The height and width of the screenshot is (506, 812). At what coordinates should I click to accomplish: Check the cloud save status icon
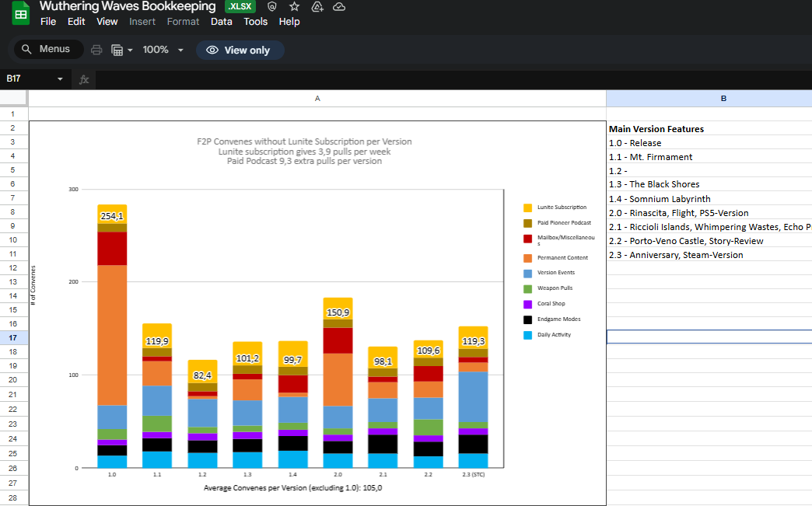[x=339, y=6]
